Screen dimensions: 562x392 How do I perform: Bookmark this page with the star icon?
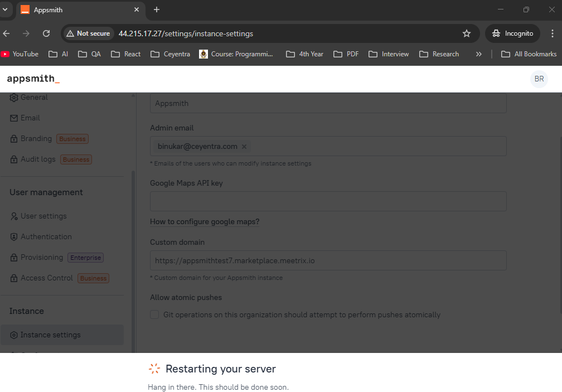(x=466, y=33)
